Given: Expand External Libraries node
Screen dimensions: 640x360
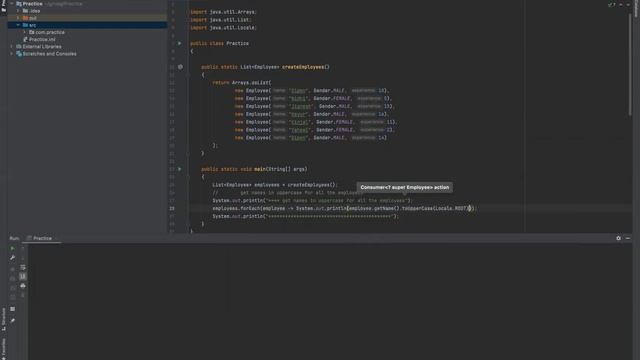Looking at the screenshot, I should tap(12, 47).
